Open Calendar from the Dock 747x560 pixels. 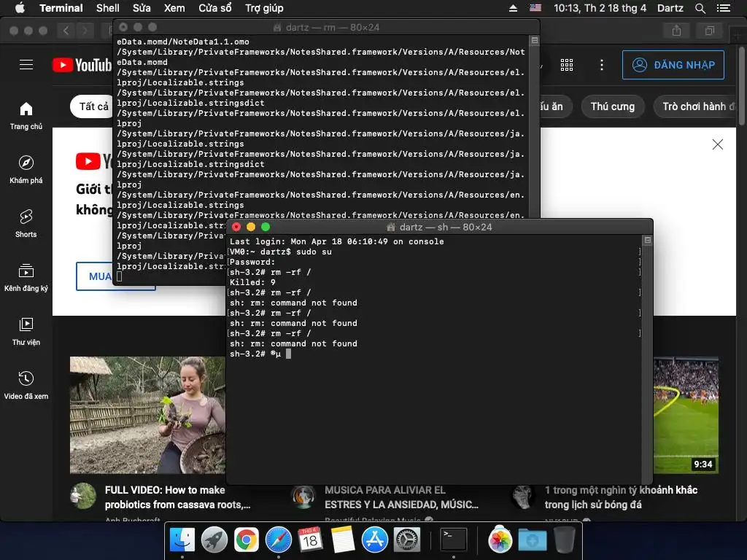(310, 540)
